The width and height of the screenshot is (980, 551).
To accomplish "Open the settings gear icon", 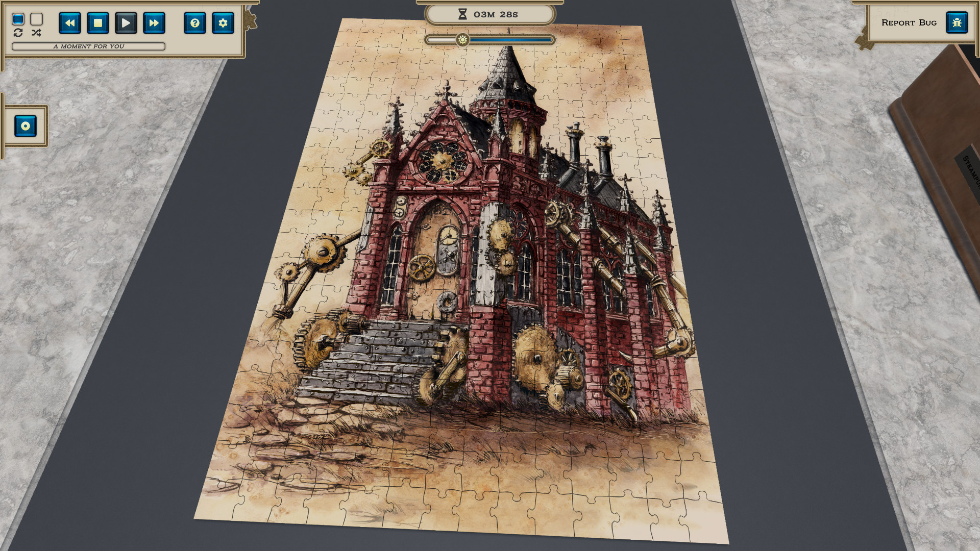I will click(x=223, y=23).
